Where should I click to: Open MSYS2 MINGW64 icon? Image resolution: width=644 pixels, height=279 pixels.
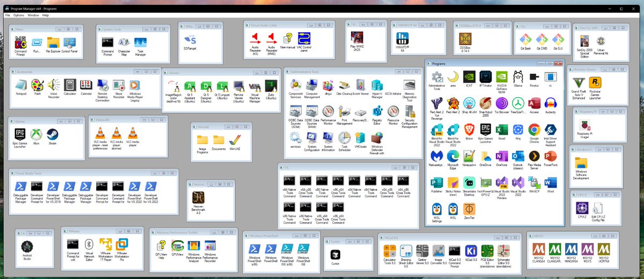click(x=572, y=249)
